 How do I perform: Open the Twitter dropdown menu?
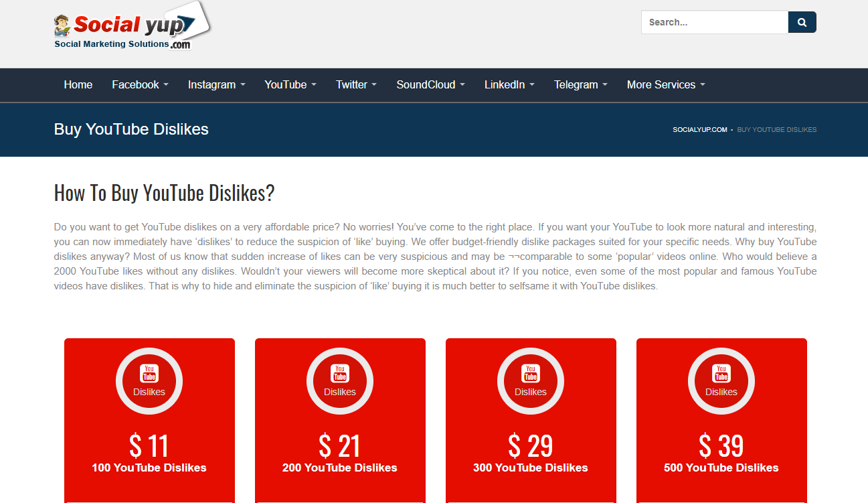[356, 84]
